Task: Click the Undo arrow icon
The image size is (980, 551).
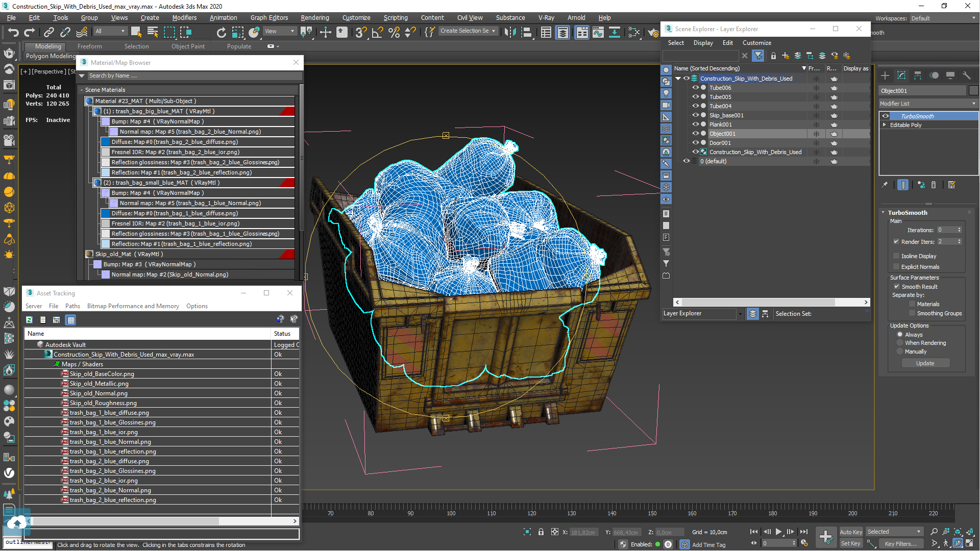Action: coord(13,33)
